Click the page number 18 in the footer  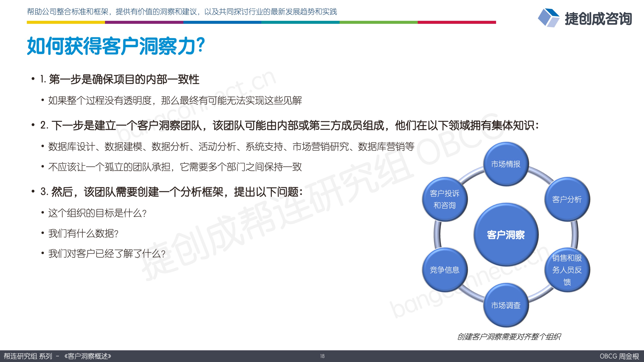point(322,356)
